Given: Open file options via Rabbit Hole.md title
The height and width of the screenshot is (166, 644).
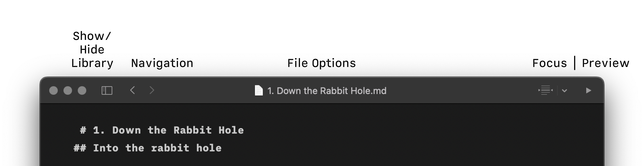Looking at the screenshot, I should coord(327,91).
